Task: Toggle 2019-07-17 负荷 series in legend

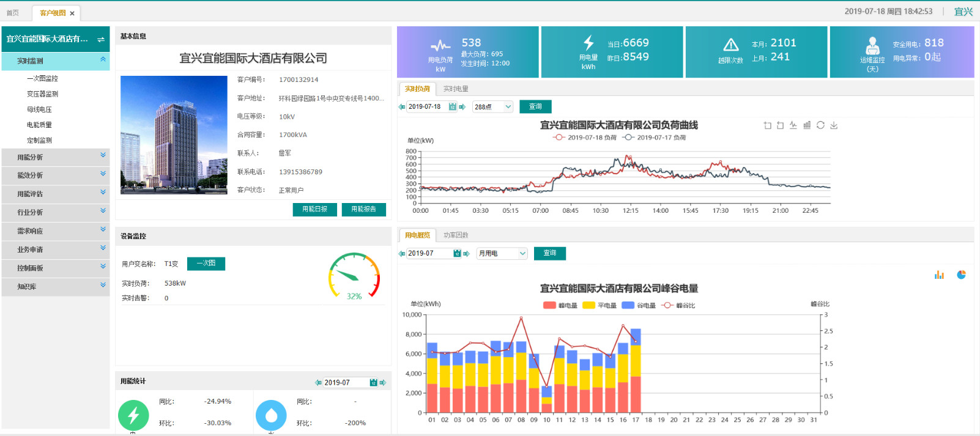Action: (655, 138)
